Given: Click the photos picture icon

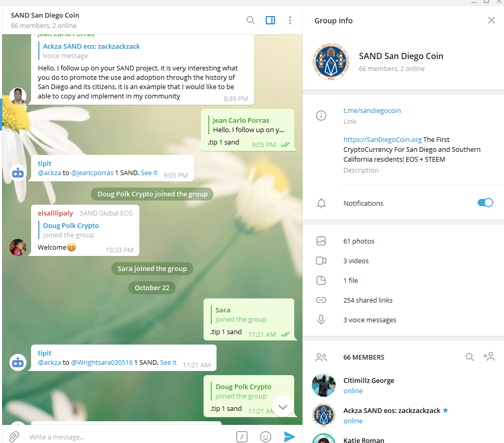Looking at the screenshot, I should (321, 241).
